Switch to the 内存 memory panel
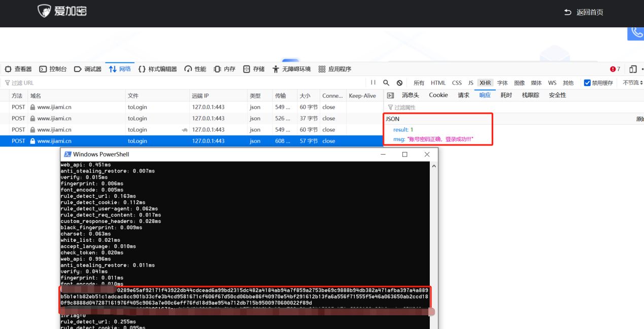Screen dimensions: 644x329 click(x=224, y=69)
